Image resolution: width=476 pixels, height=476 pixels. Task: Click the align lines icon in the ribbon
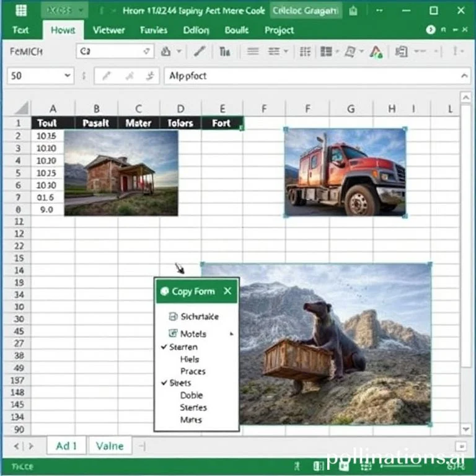253,52
